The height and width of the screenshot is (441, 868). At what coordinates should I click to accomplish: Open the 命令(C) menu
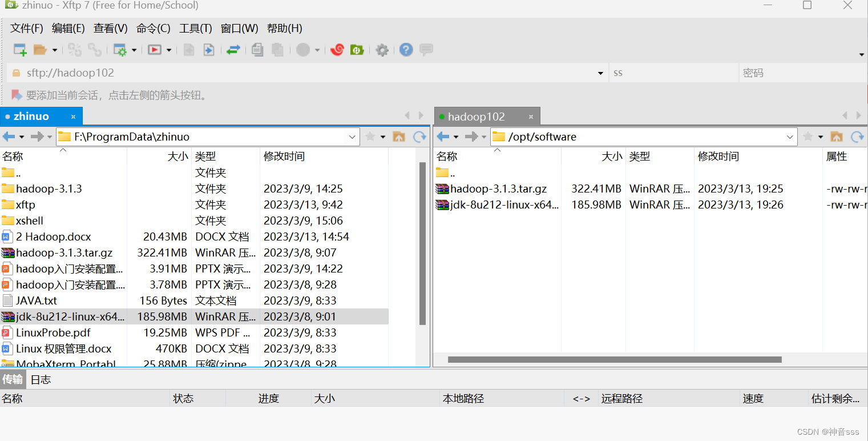(154, 28)
